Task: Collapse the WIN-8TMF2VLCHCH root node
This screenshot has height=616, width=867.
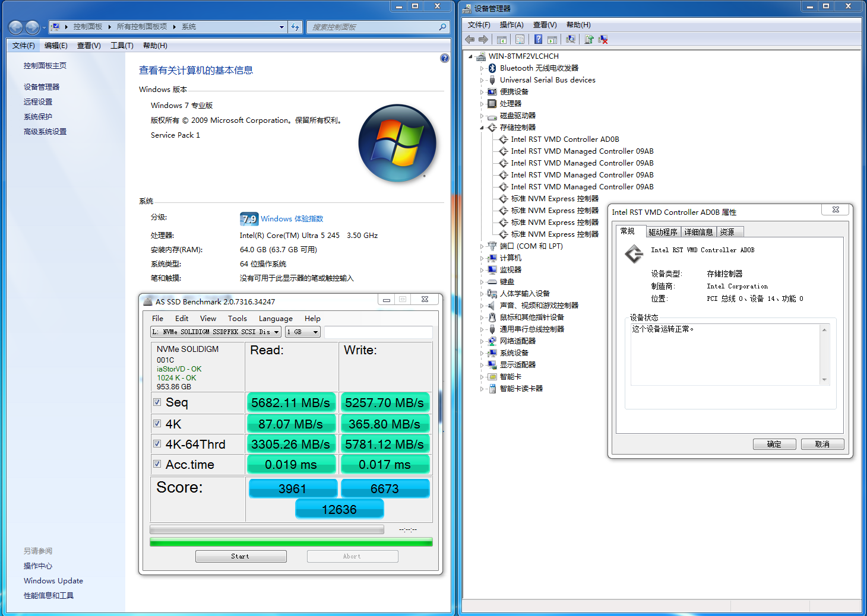Action: [470, 56]
